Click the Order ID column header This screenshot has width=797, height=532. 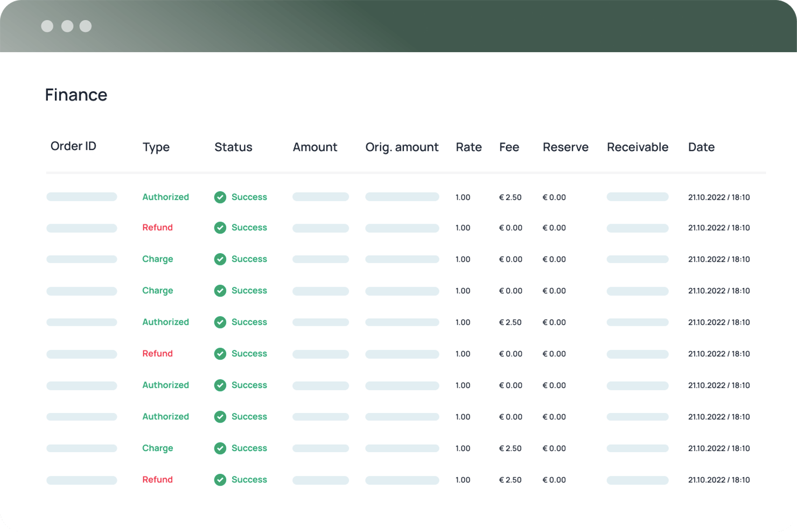tap(73, 146)
